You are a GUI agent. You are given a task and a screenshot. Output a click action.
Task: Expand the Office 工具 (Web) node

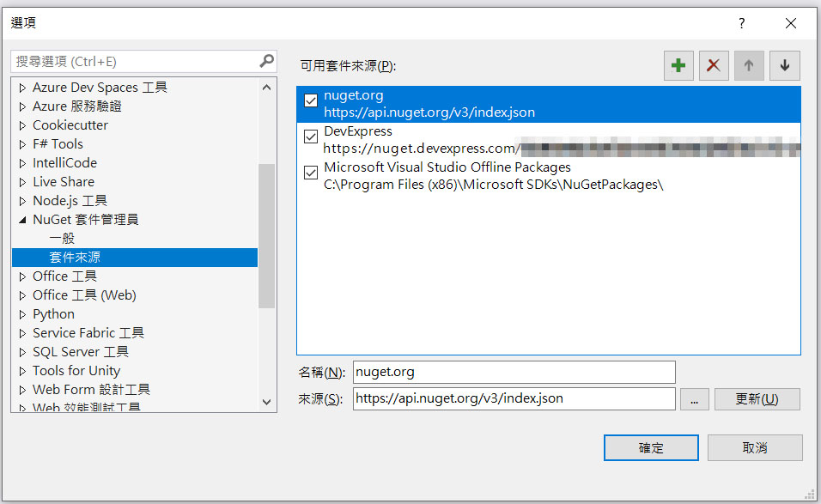[22, 295]
